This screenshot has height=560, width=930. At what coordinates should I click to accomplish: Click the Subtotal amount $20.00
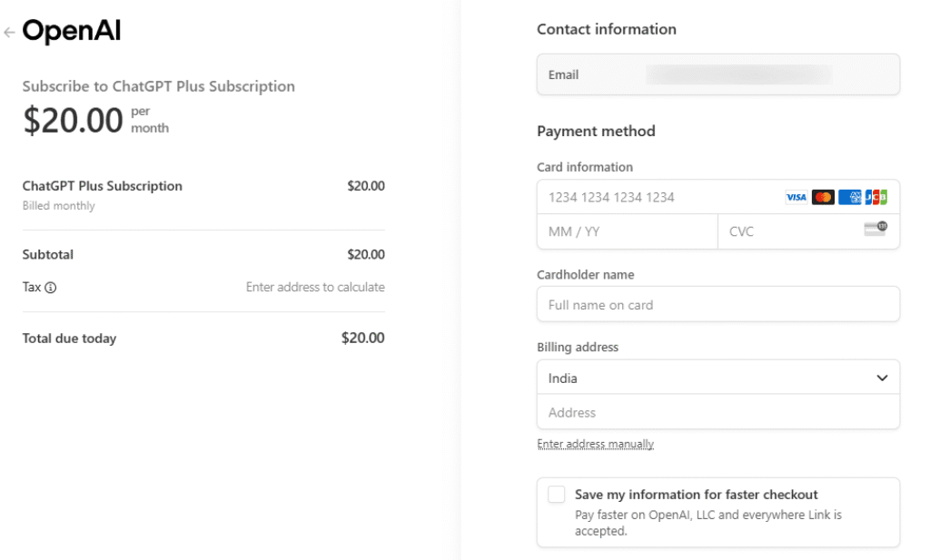click(x=366, y=255)
